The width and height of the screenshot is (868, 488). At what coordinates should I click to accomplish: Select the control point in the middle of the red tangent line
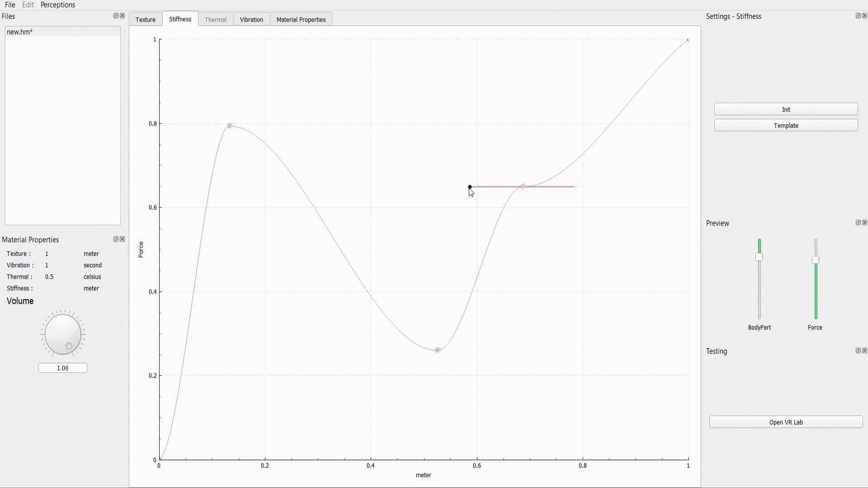pyautogui.click(x=523, y=187)
